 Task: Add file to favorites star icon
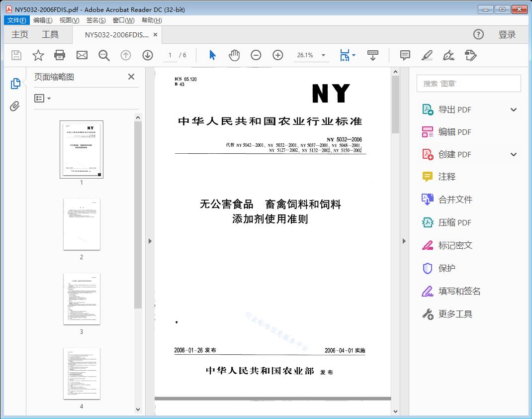pos(38,55)
